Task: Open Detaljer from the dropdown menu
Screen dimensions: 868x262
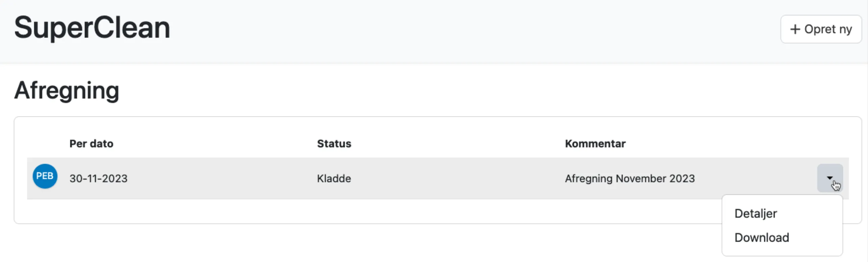Action: [756, 213]
